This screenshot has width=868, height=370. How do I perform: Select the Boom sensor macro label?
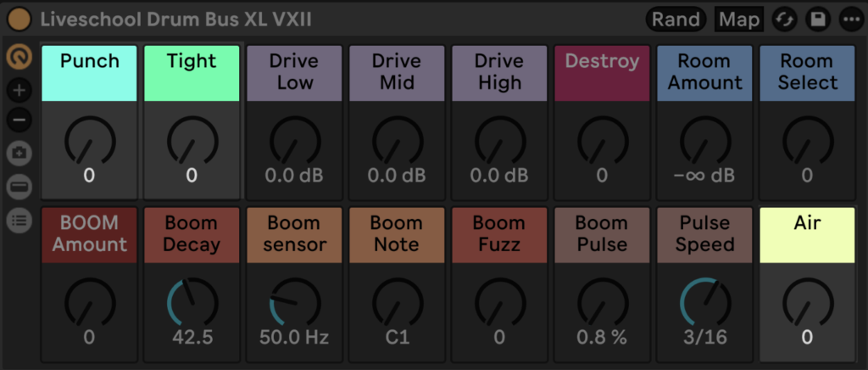pos(294,235)
